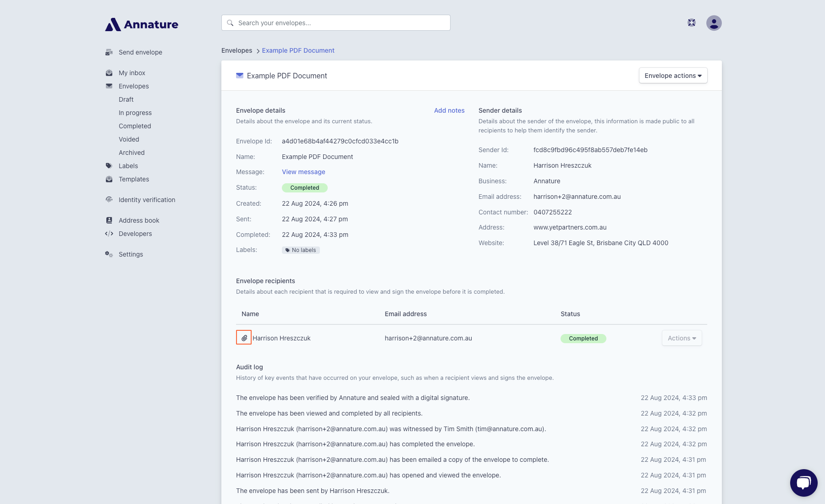Image resolution: width=825 pixels, height=504 pixels.
Task: Click sender email harrison+2@annature.com.au in Sender details
Action: [577, 197]
